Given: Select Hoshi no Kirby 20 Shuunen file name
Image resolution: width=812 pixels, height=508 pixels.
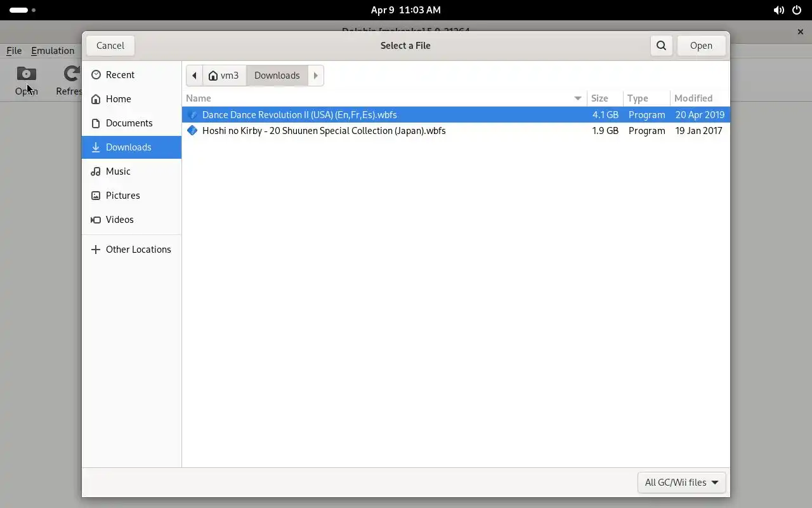Looking at the screenshot, I should (324, 131).
